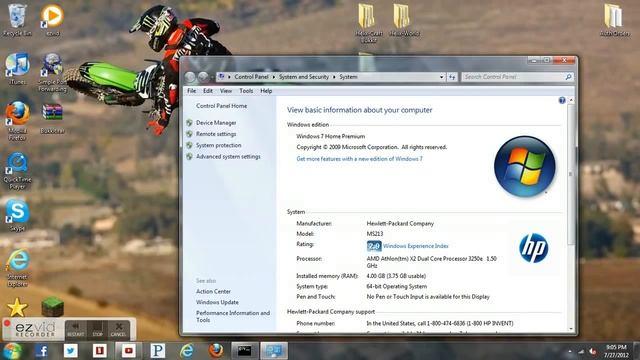
Task: Open the Recycle Bin desktop icon
Action: (17, 20)
